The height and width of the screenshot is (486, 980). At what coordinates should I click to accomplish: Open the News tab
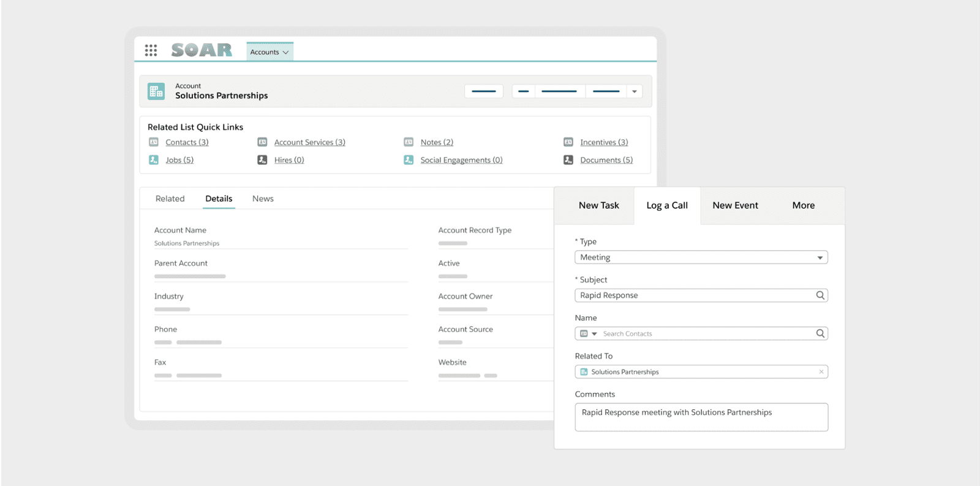point(263,199)
